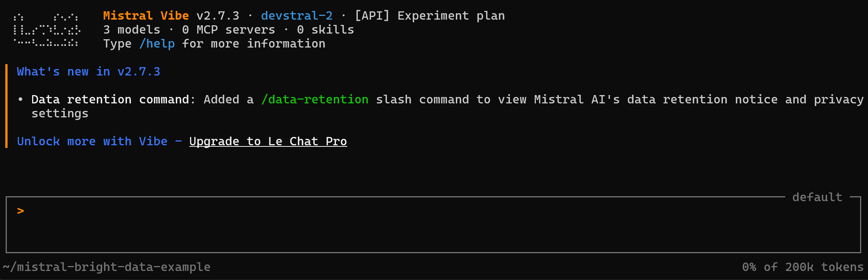Open the default profile selector
The image size is (868, 280).
click(817, 197)
